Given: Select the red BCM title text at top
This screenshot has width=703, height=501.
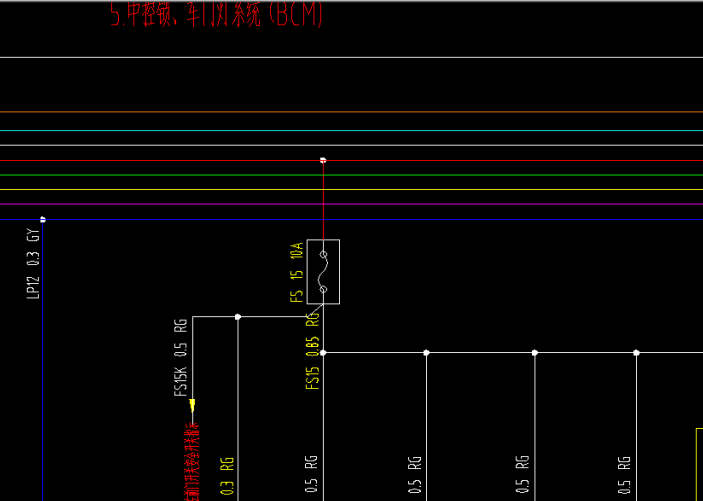Looking at the screenshot, I should tap(217, 15).
